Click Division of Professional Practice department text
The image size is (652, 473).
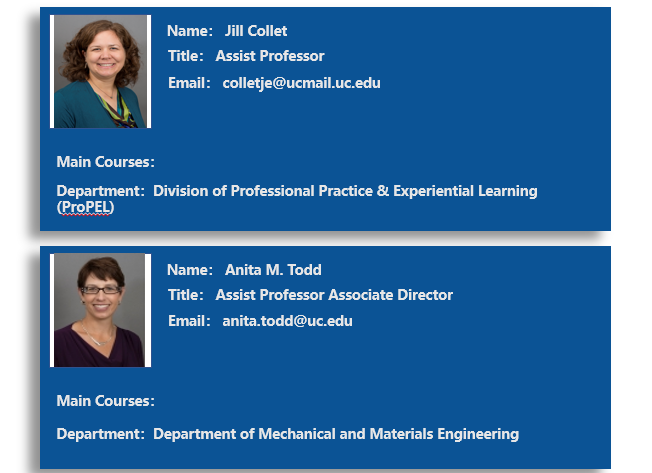point(263,191)
